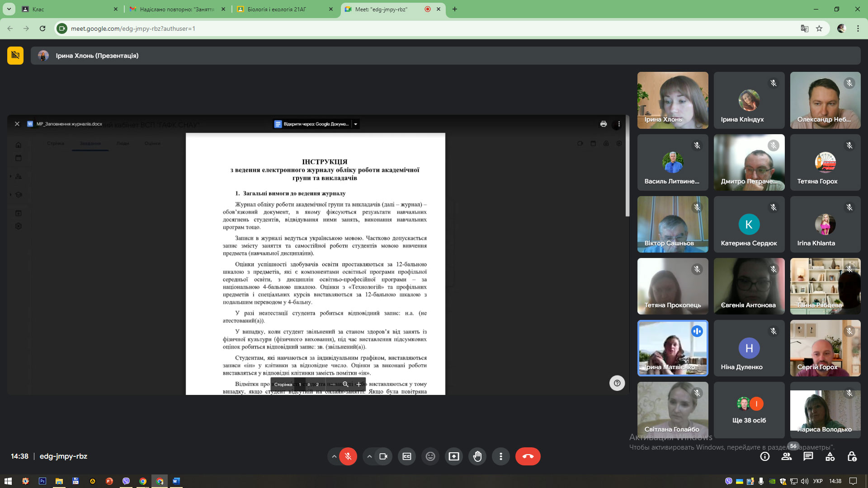Open Photoshop from the taskbar
Screen dimensions: 868x488
click(42, 481)
